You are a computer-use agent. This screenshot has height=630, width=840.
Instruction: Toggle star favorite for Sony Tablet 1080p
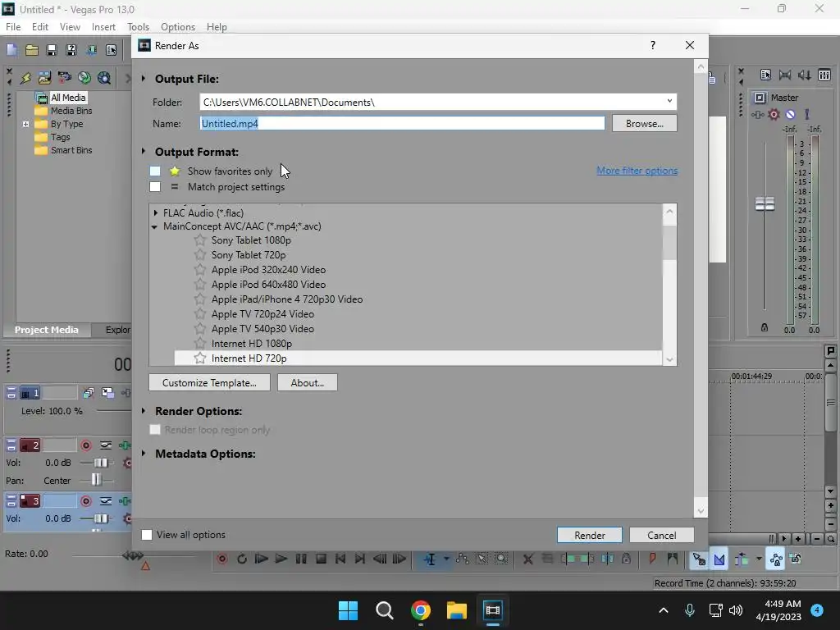click(200, 240)
